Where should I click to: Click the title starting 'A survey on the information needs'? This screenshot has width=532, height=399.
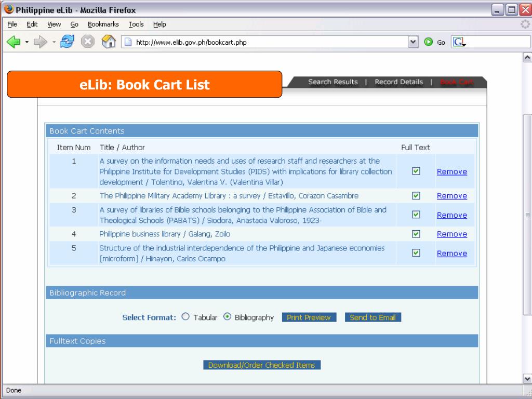coord(245,171)
